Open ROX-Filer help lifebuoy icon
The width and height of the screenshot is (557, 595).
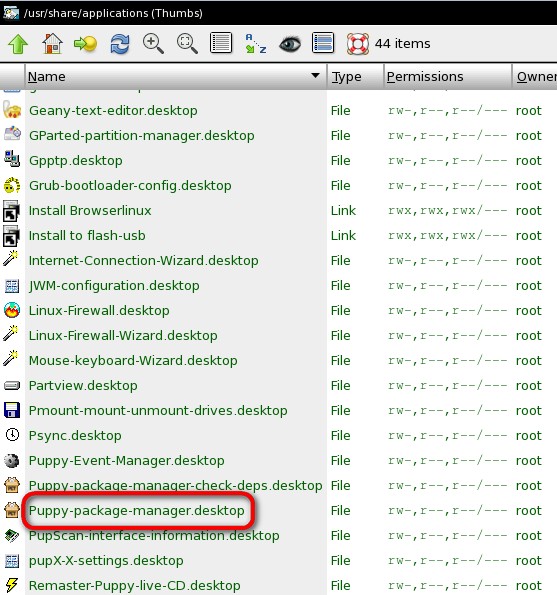click(357, 44)
